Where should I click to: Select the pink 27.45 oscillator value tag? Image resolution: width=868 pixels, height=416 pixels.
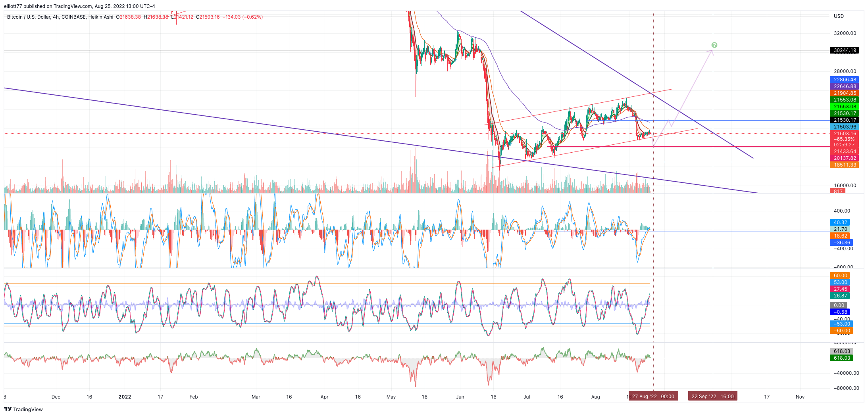pos(840,289)
